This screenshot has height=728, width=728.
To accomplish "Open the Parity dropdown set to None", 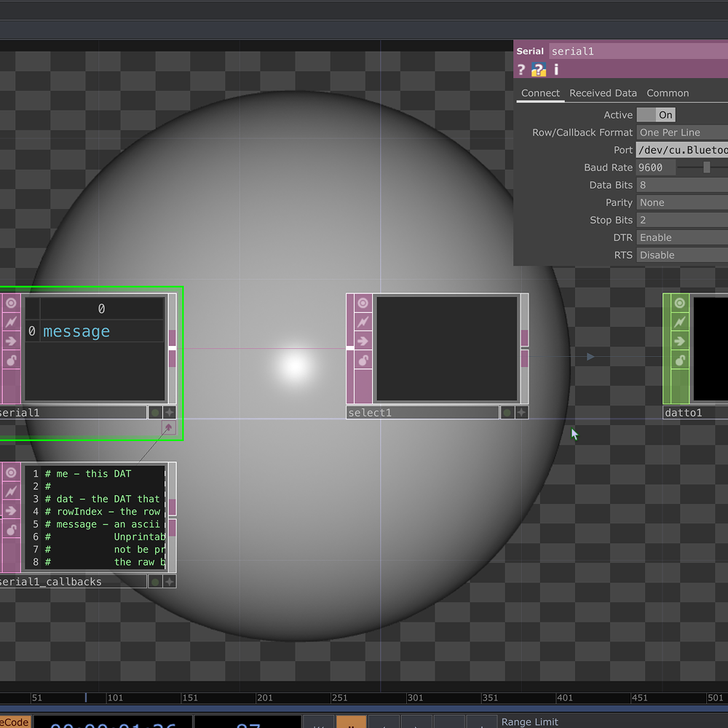I will click(x=681, y=202).
